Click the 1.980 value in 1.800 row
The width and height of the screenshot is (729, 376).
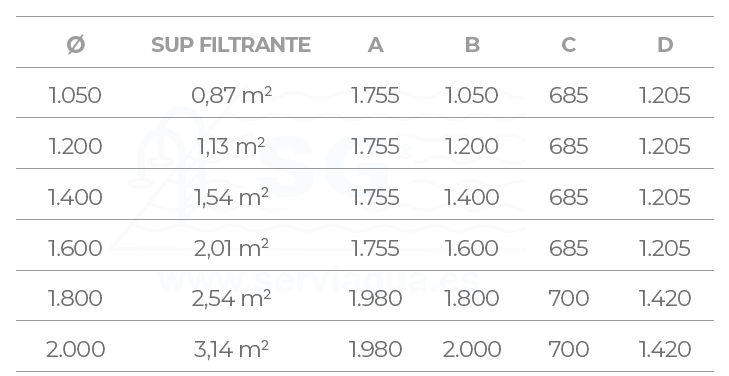[x=376, y=298]
